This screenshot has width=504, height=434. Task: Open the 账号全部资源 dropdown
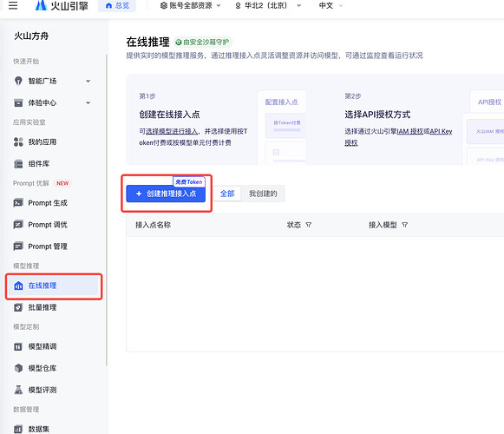[x=190, y=5]
